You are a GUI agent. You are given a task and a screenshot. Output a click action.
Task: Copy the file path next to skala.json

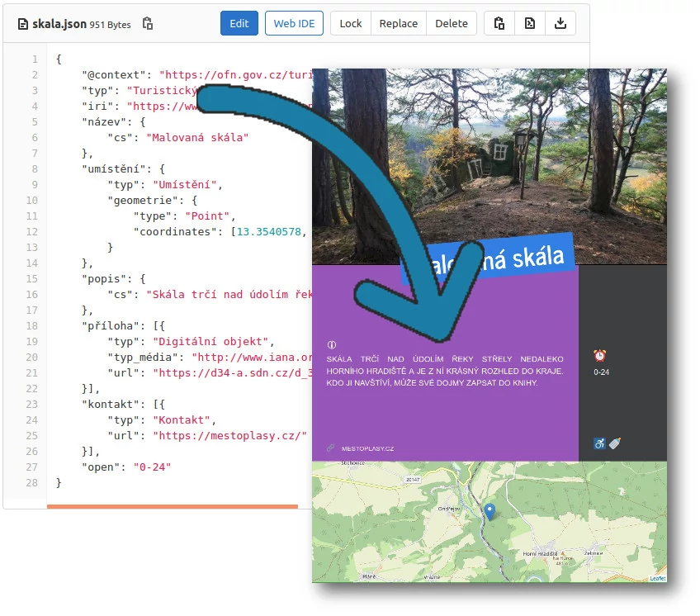pyautogui.click(x=148, y=24)
